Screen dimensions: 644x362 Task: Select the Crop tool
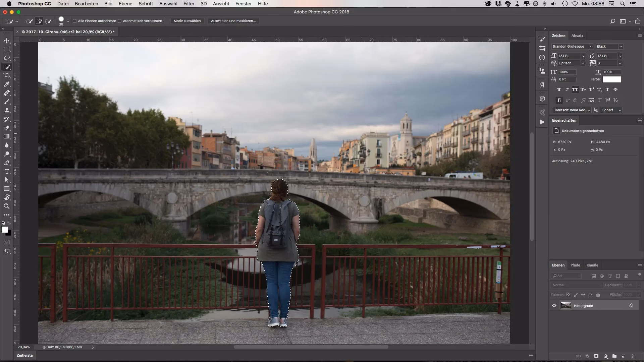7,75
